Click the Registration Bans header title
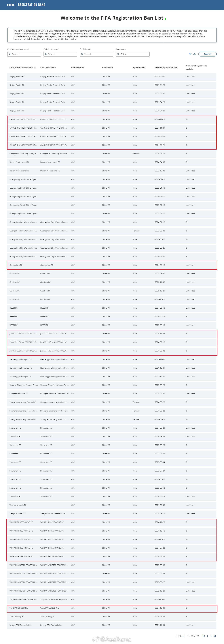 [32, 5]
